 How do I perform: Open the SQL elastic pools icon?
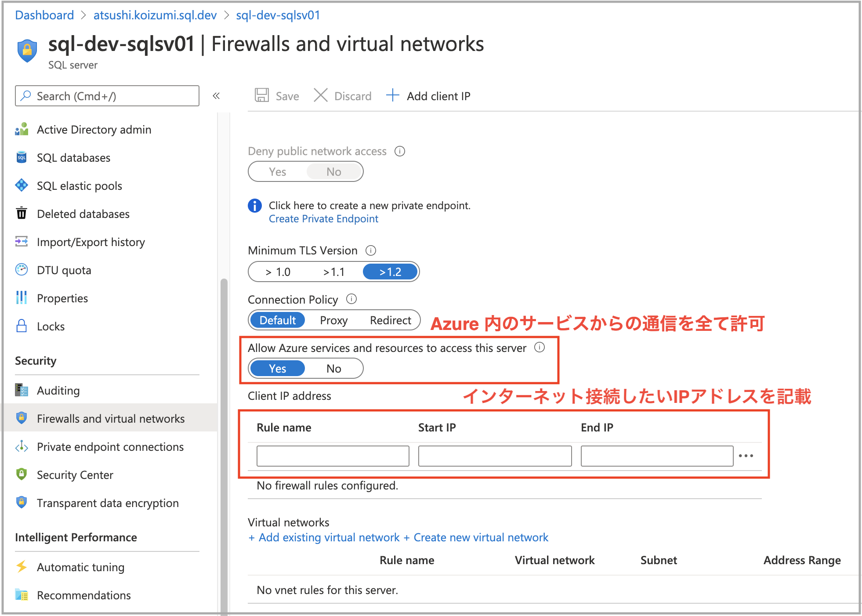pyautogui.click(x=22, y=185)
